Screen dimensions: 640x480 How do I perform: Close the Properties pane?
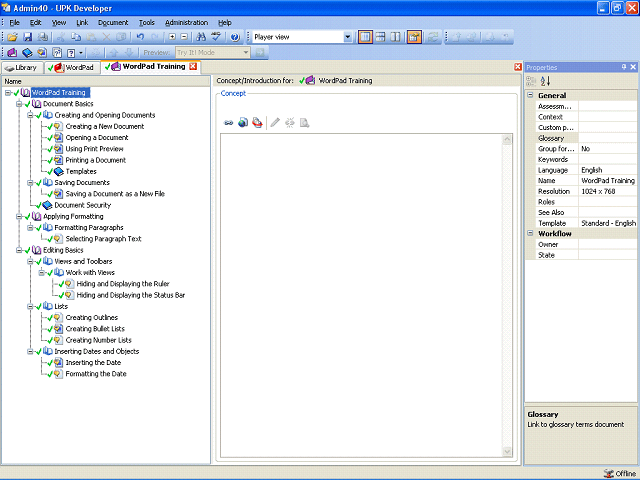tap(633, 67)
